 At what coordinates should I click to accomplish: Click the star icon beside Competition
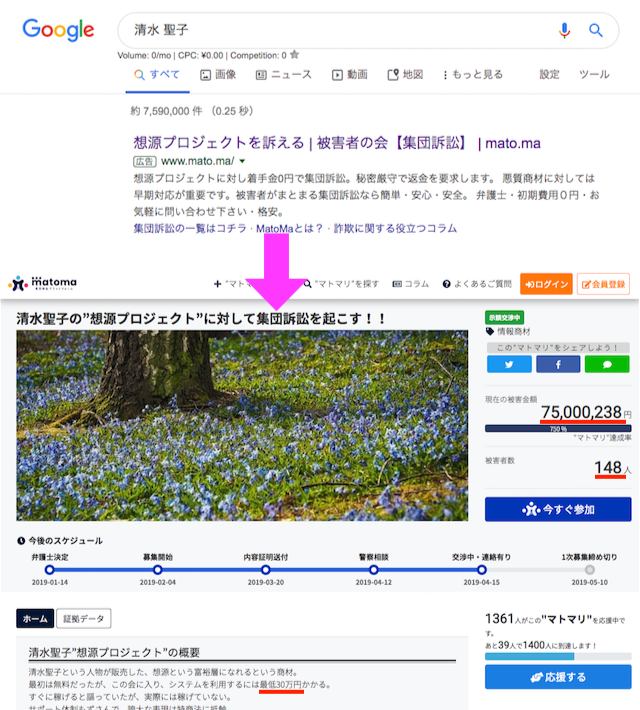click(294, 55)
